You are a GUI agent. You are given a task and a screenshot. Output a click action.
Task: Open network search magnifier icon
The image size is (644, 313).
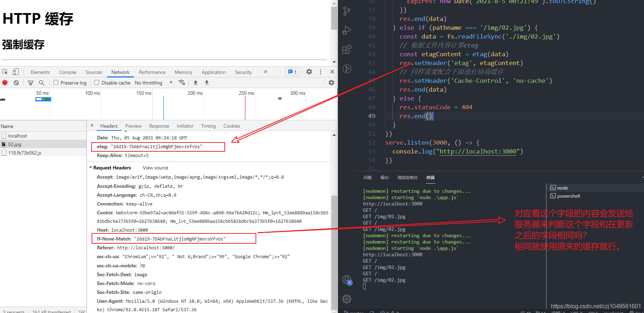42,82
